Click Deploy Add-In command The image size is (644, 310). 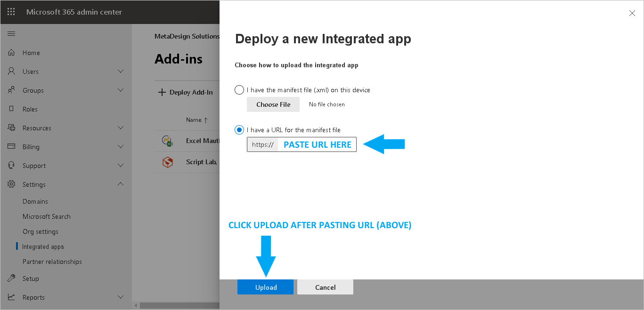click(186, 92)
